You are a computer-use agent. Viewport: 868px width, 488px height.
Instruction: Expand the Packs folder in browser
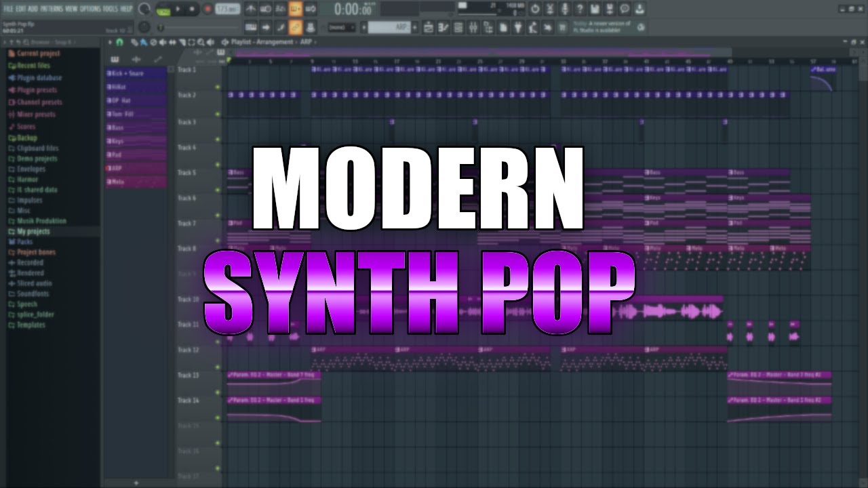[x=24, y=242]
